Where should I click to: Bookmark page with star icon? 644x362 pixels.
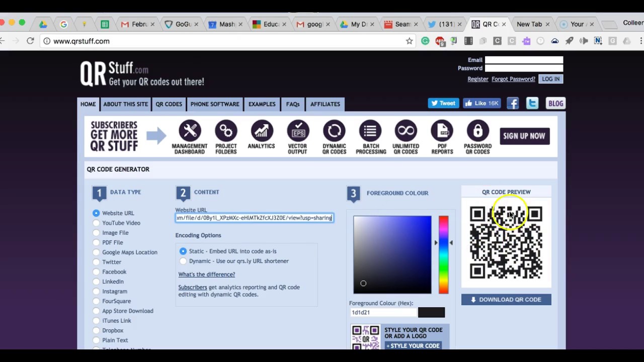tap(410, 41)
